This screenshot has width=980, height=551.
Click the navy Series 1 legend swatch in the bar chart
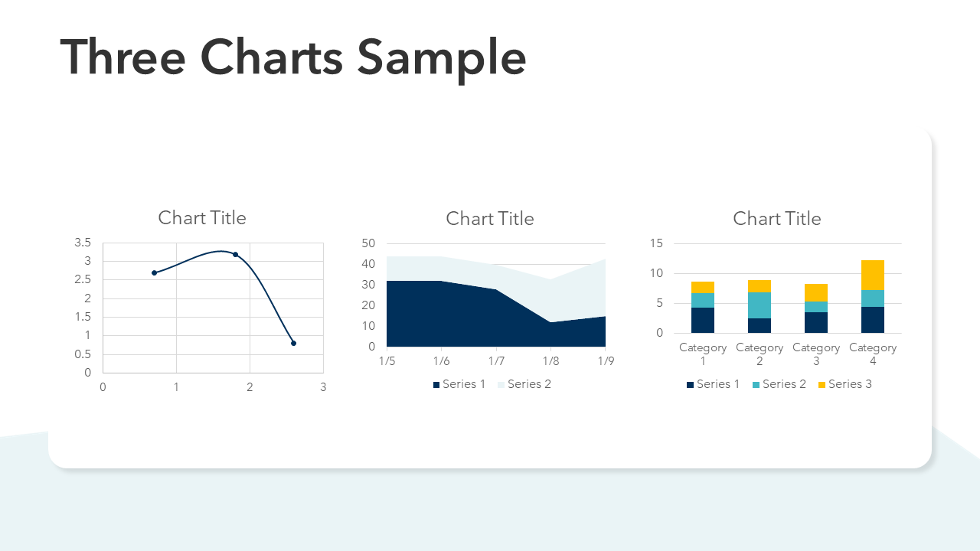click(x=690, y=384)
